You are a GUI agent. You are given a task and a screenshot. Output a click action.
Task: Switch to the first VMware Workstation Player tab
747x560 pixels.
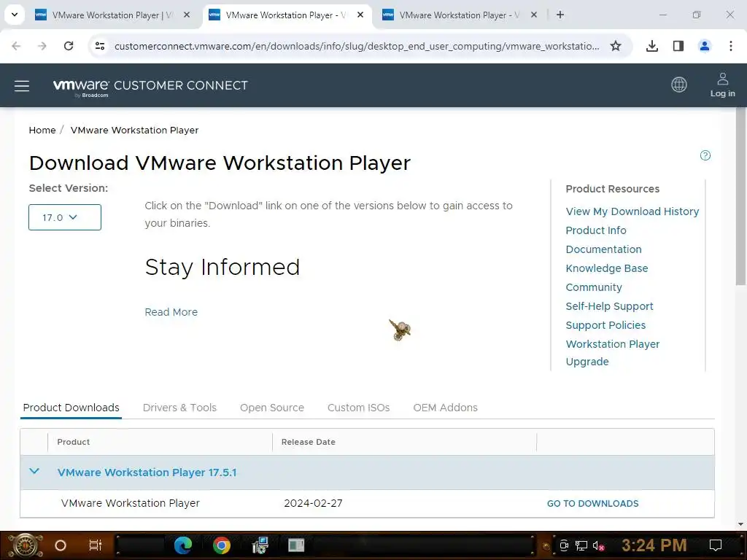pyautogui.click(x=113, y=15)
